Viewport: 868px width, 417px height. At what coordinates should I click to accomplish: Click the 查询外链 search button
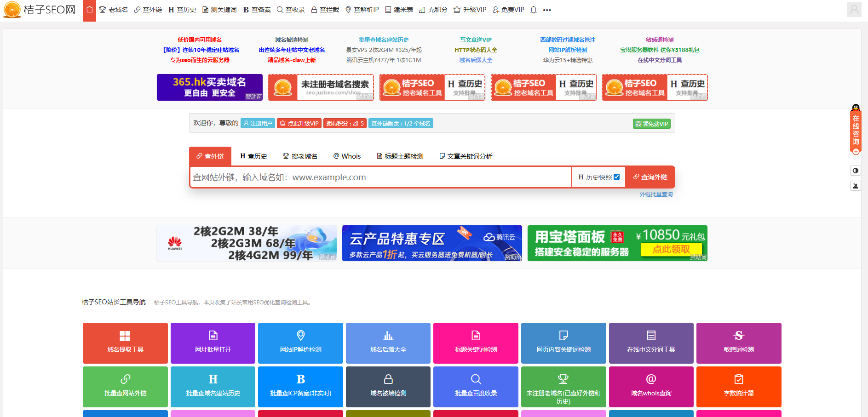[650, 177]
